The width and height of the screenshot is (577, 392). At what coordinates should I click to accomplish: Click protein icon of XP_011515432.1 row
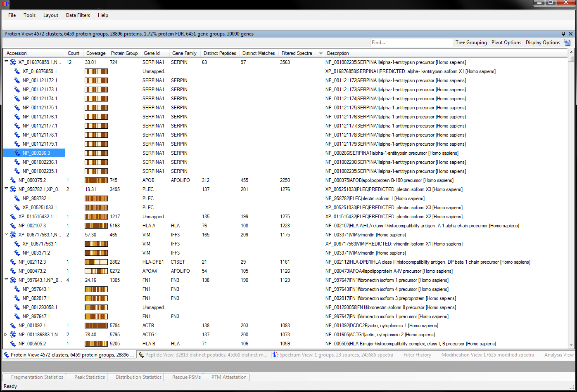pyautogui.click(x=13, y=217)
